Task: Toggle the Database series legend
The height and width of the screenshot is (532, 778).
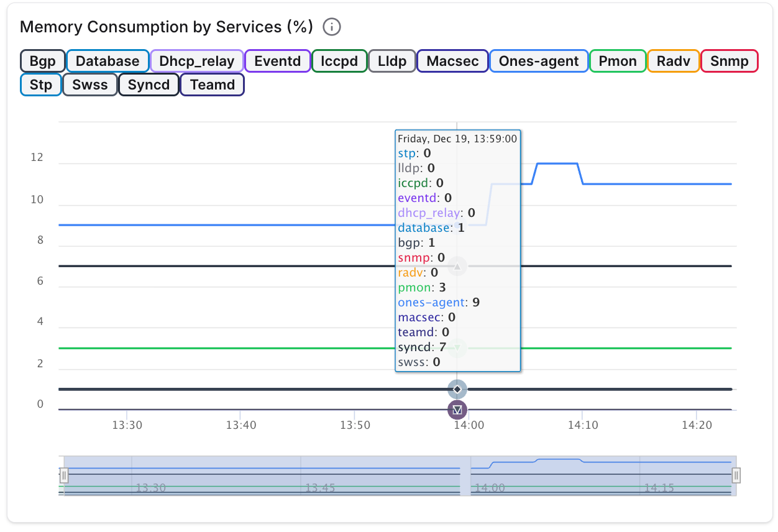Action: click(x=108, y=62)
